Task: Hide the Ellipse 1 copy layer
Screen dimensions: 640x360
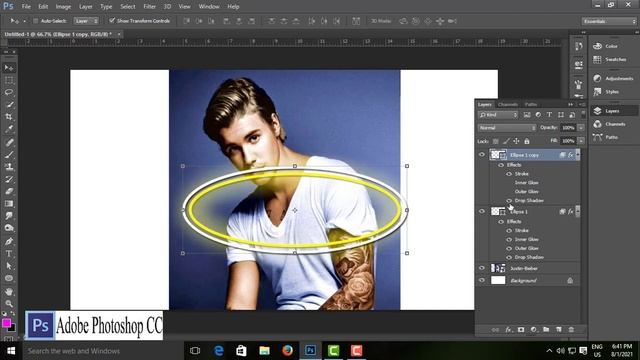Action: pos(482,155)
